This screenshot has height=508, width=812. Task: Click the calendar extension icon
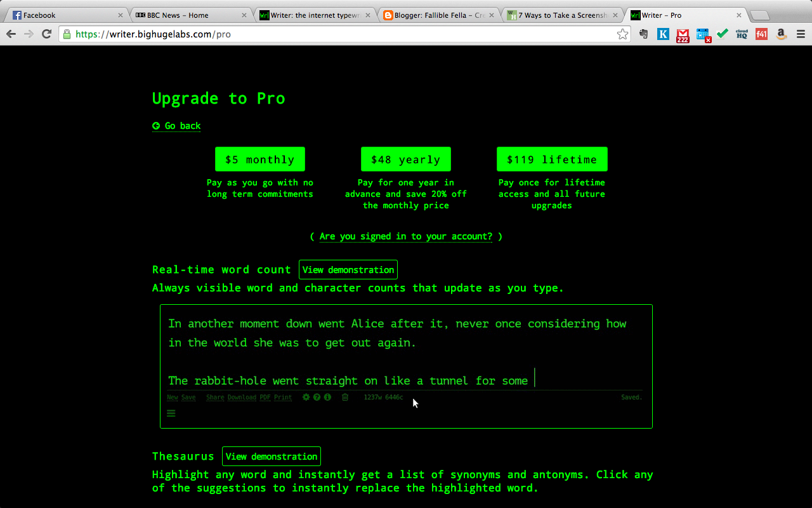tap(703, 35)
